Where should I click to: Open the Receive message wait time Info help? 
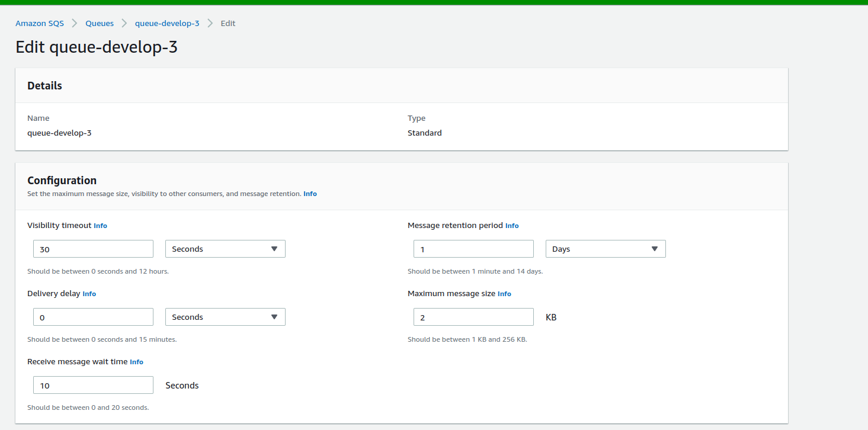[136, 362]
